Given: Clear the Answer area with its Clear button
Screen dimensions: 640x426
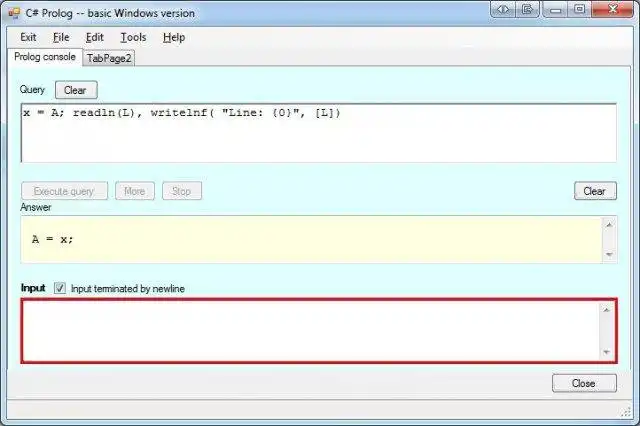Looking at the screenshot, I should tap(595, 191).
